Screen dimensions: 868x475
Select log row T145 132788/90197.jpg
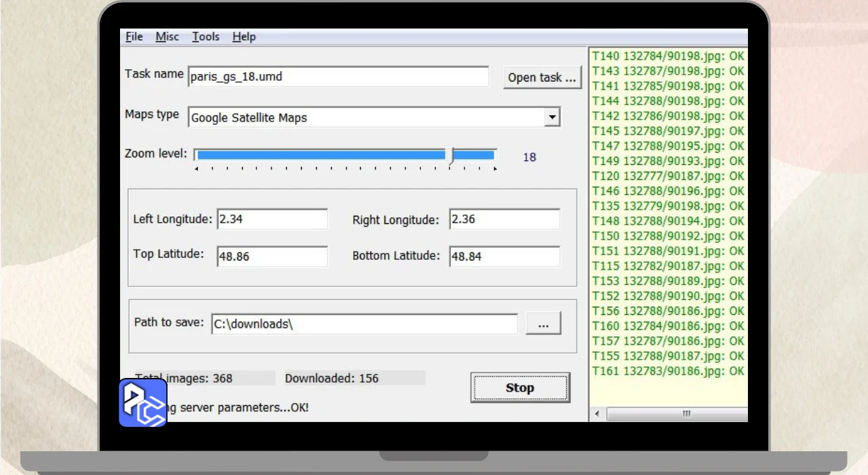668,131
